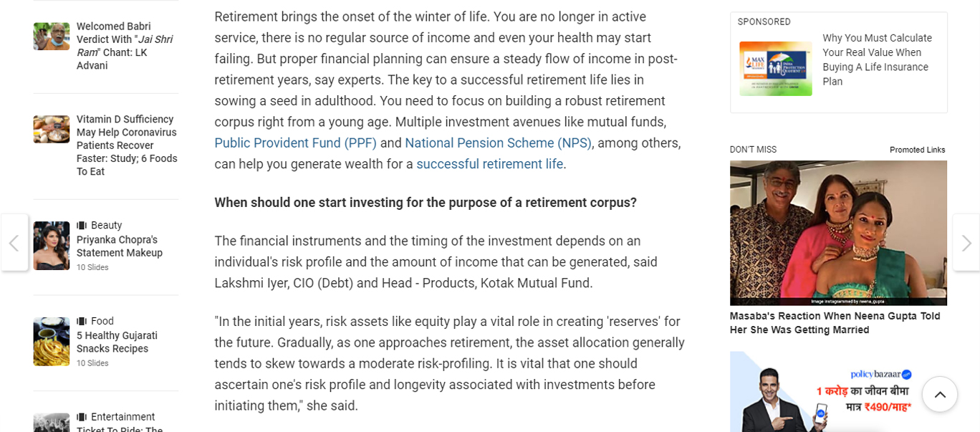Open Masaba and Neena Gupta promoted photo

click(x=838, y=233)
